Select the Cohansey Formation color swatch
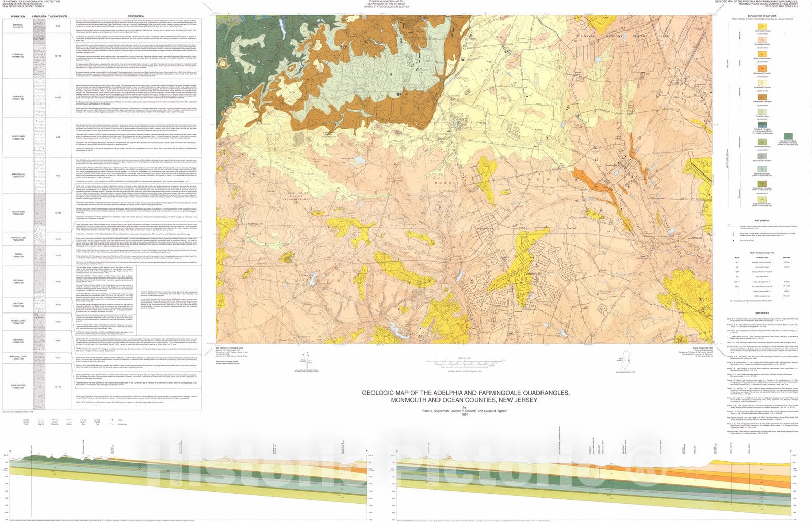Screen dimensions: 812x522 pyautogui.click(x=761, y=27)
